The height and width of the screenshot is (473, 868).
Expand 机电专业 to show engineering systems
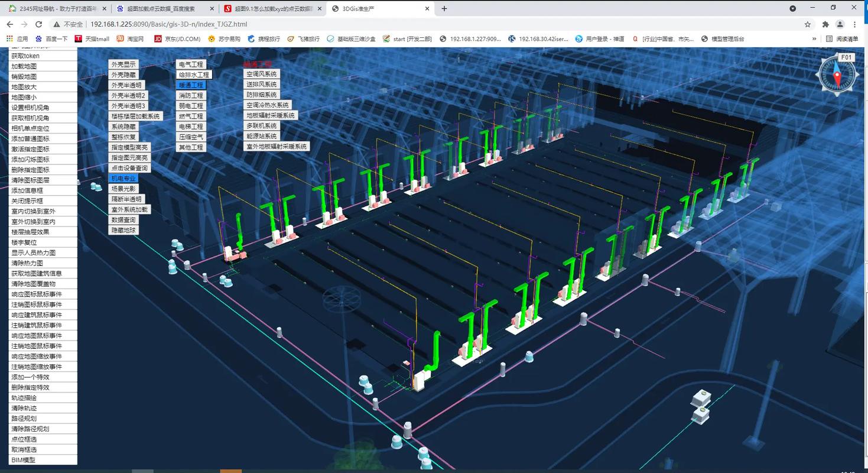(125, 178)
